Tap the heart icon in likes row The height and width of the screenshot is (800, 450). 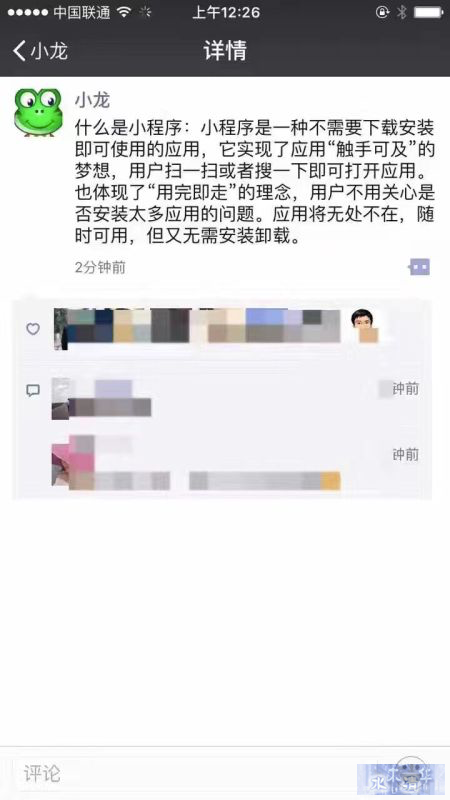[33, 329]
